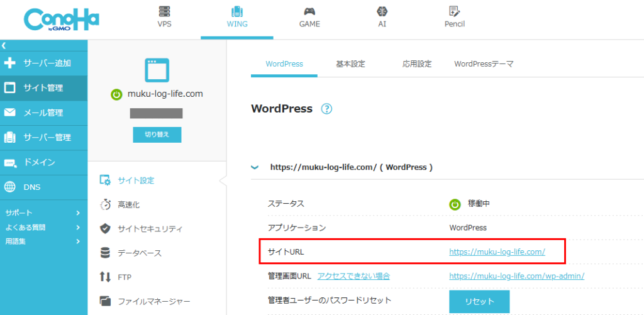Screen dimensions: 644x315
Task: Click the help question mark beside WordPress
Action: pyautogui.click(x=326, y=109)
